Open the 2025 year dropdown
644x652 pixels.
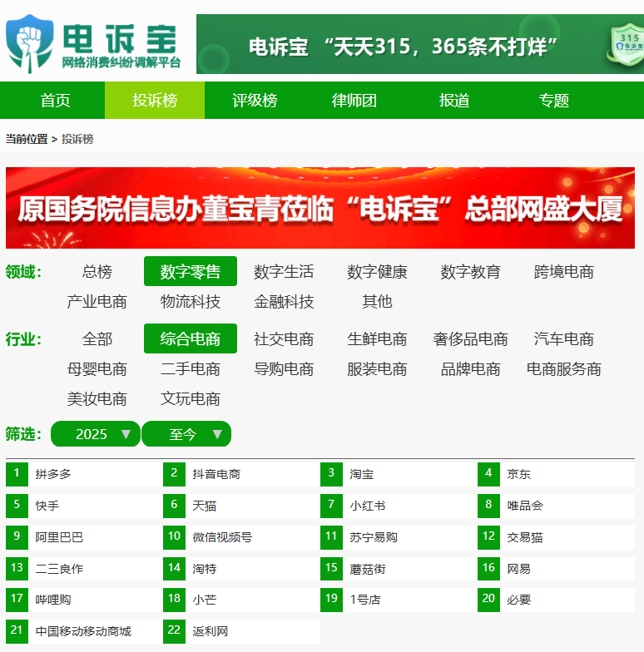(x=95, y=434)
